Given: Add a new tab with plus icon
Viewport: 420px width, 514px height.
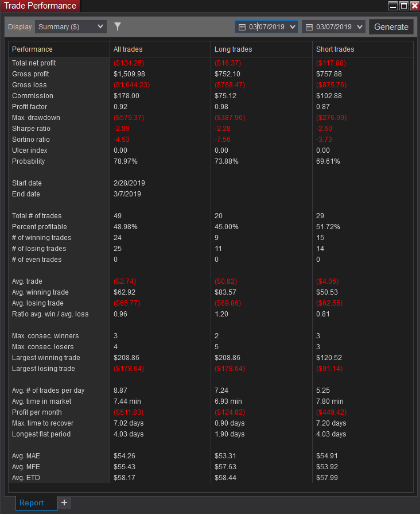Looking at the screenshot, I should point(64,503).
